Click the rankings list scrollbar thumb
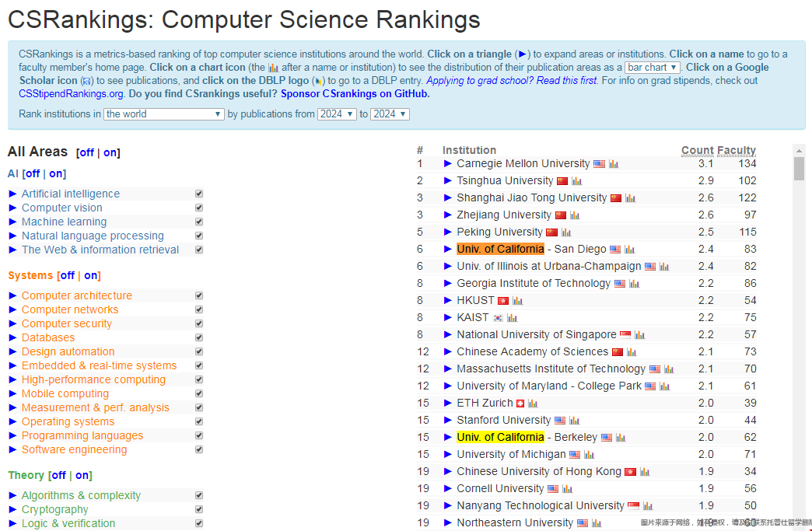 click(799, 169)
